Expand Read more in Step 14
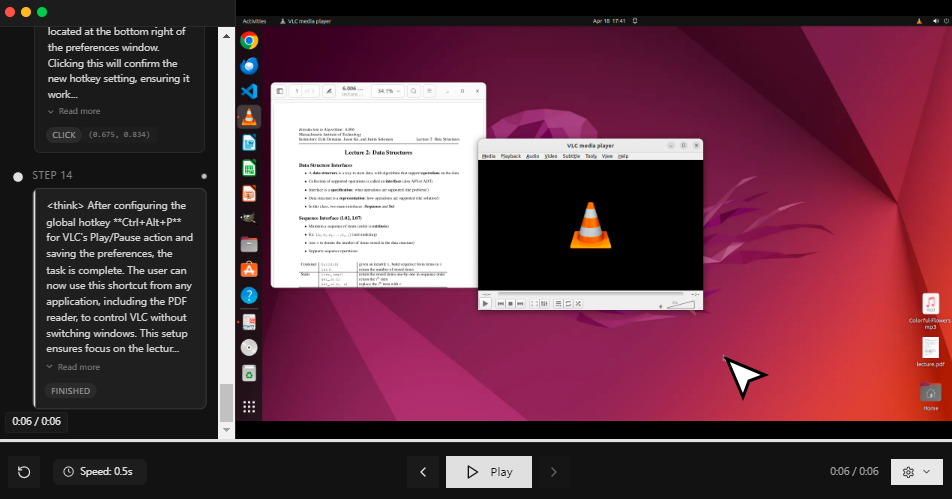The height and width of the screenshot is (499, 952). click(x=73, y=367)
